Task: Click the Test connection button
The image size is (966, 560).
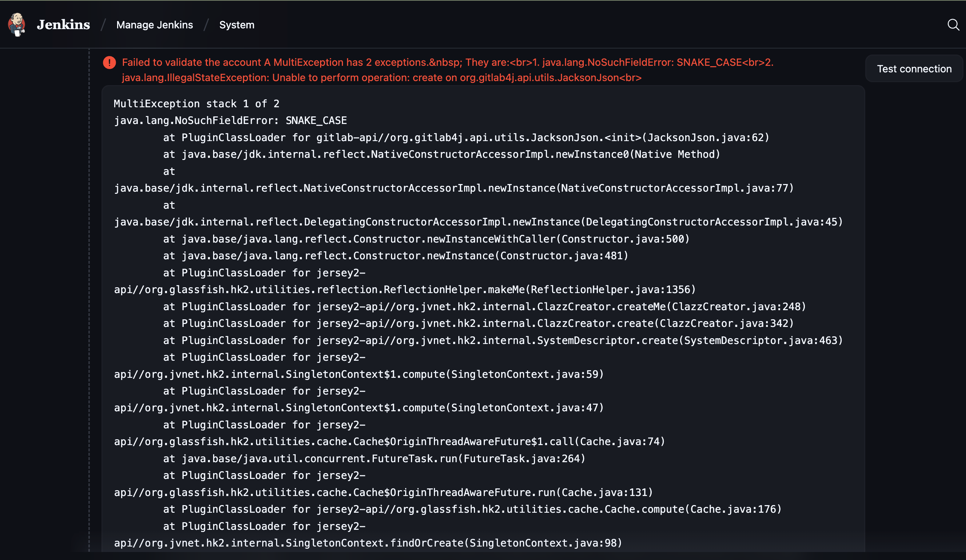Action: pos(914,69)
